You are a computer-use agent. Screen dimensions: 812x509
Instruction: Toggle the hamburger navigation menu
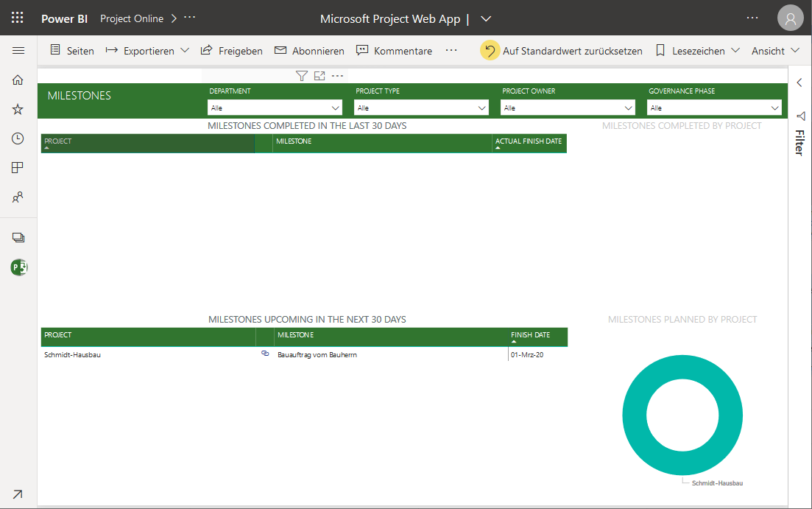(x=18, y=50)
